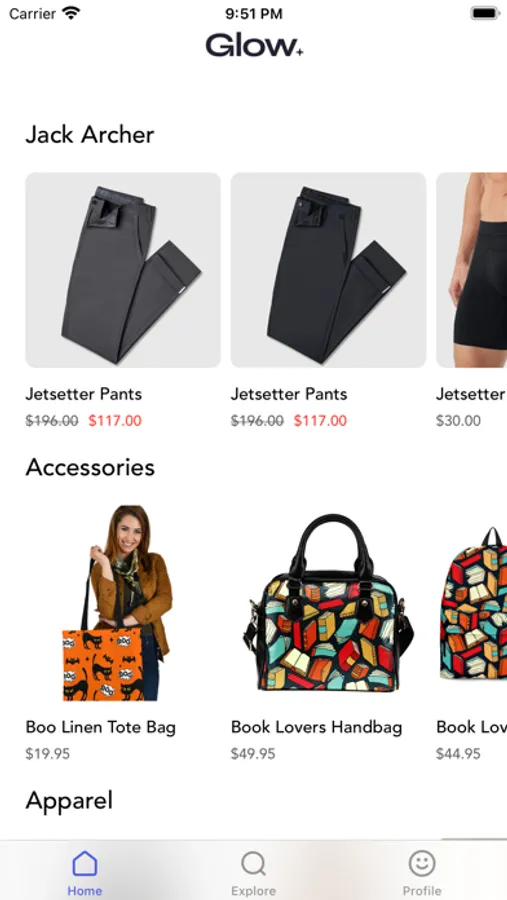Select the Jack Archer section heading
This screenshot has height=900, width=507.
tap(90, 135)
